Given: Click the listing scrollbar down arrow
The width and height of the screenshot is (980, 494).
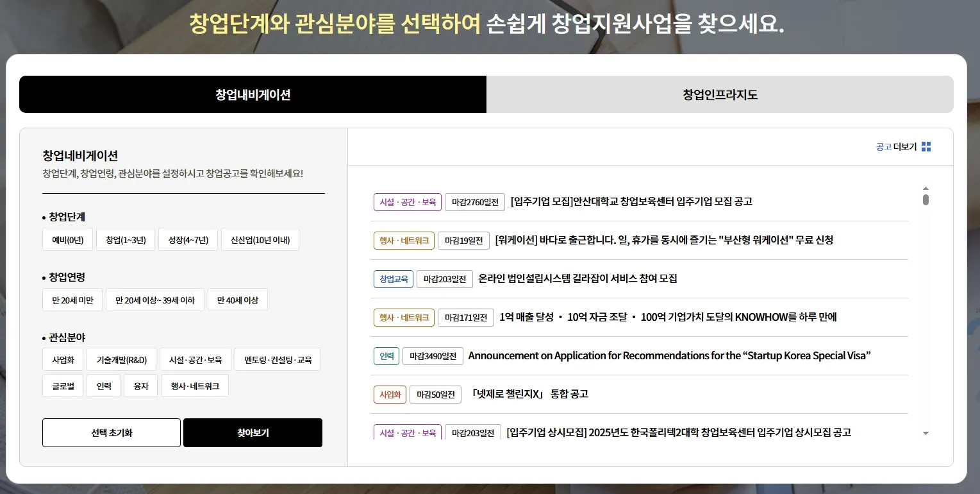Looking at the screenshot, I should 925,433.
